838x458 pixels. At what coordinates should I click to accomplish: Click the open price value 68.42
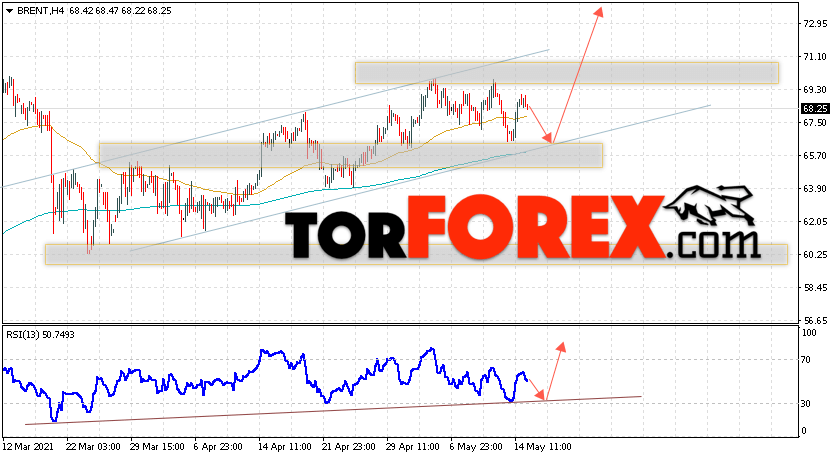(x=79, y=11)
